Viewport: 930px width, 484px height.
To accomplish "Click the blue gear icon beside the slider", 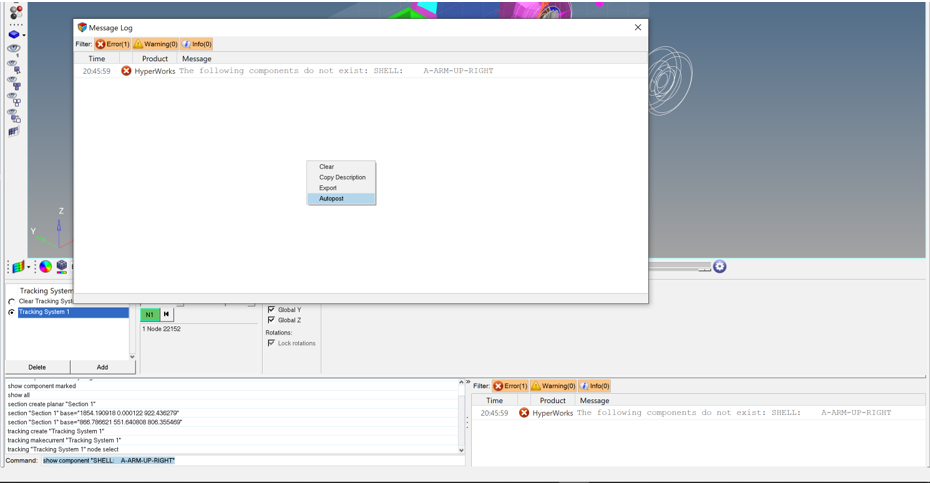I will tap(719, 266).
